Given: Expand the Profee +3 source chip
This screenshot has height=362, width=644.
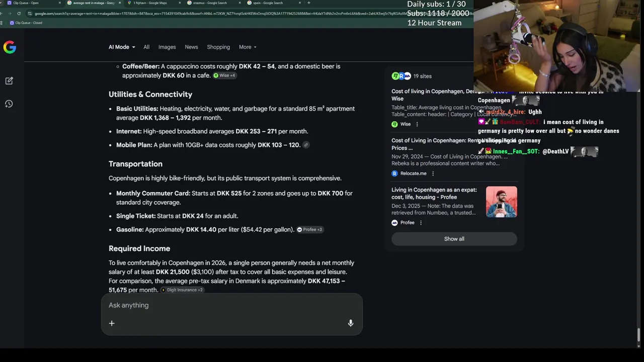Looking at the screenshot, I should click(x=310, y=230).
